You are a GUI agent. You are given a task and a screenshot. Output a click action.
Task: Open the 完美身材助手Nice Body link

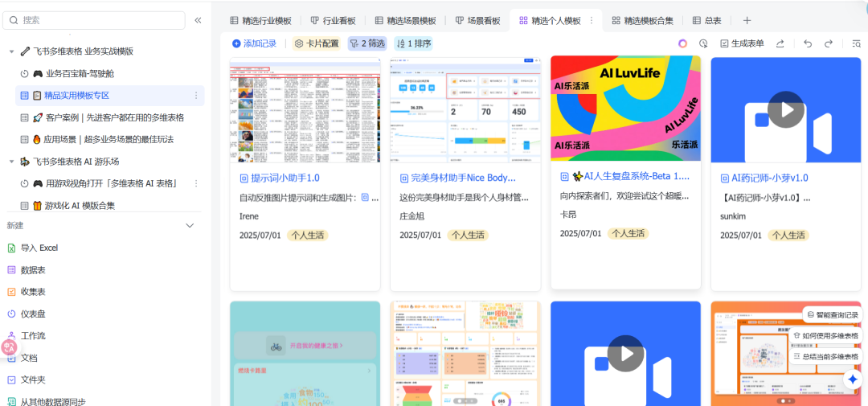[464, 178]
